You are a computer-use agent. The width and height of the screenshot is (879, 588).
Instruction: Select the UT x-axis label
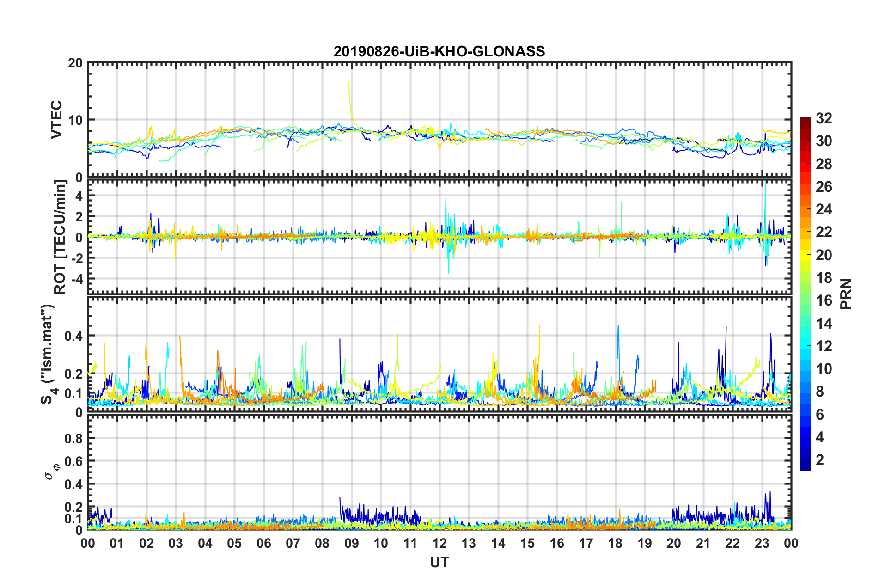[x=439, y=562]
